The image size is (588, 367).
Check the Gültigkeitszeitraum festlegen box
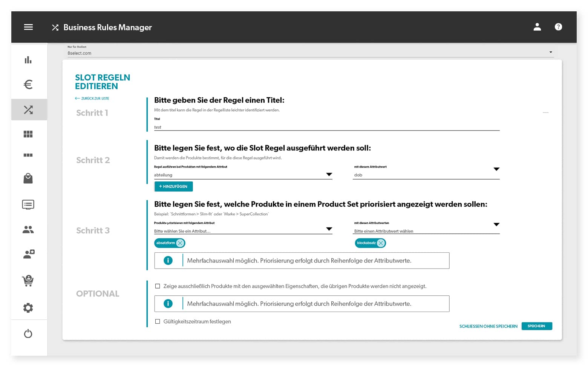158,321
